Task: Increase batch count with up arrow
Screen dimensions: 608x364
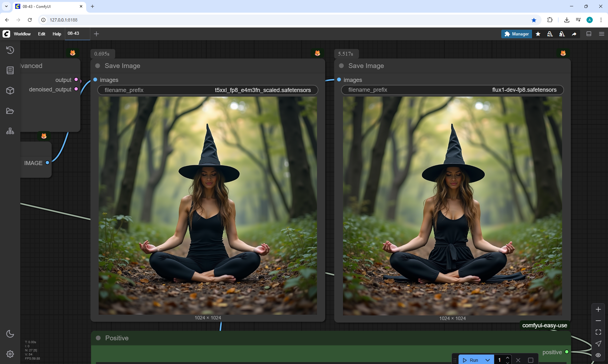Action: tap(508, 358)
